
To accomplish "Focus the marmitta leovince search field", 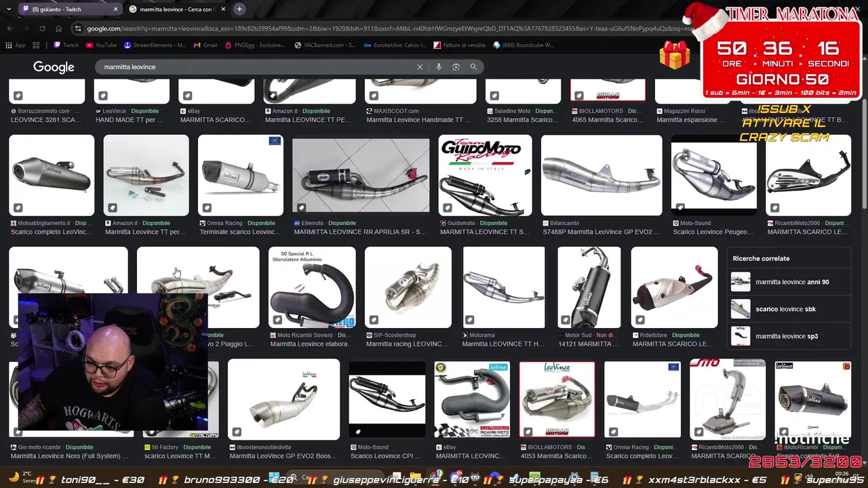I will (258, 67).
